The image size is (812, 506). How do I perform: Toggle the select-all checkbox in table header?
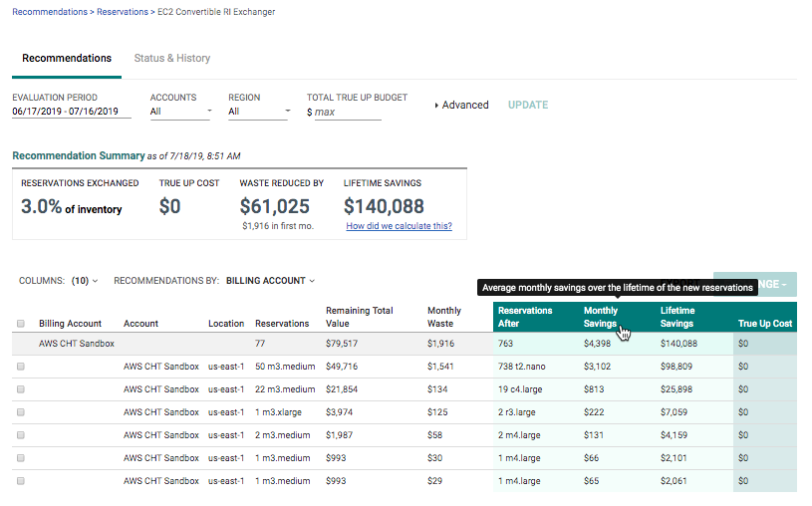[x=21, y=324]
